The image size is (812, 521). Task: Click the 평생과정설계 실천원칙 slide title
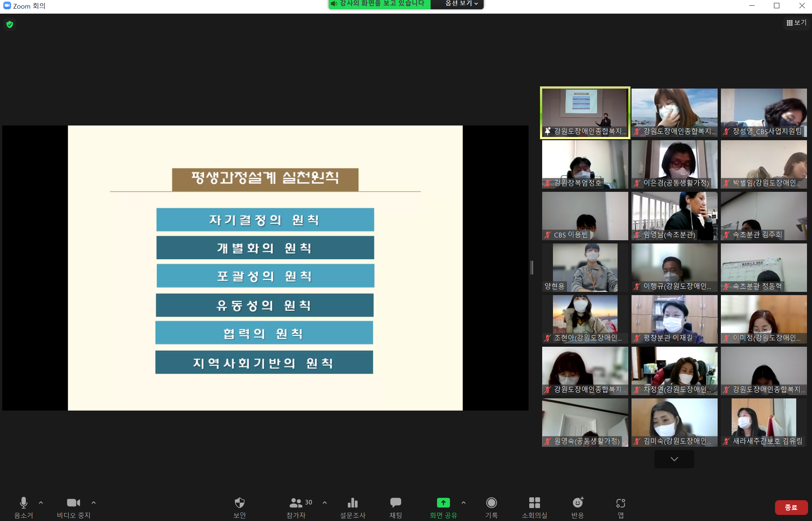point(265,179)
